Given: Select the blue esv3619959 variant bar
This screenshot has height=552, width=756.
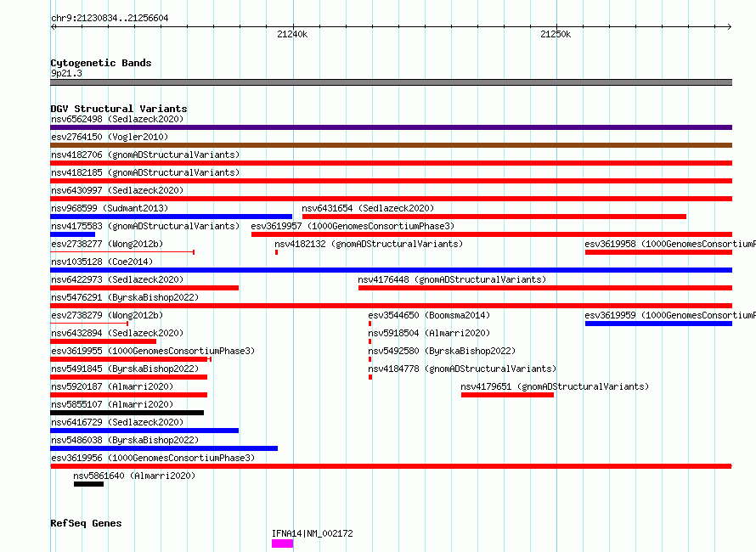Looking at the screenshot, I should (x=658, y=324).
